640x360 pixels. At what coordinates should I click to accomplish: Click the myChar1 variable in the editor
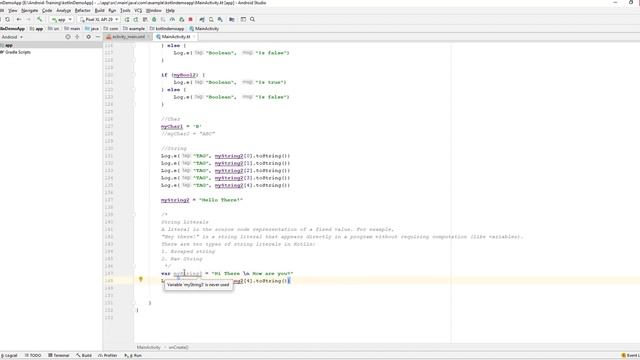(x=172, y=127)
